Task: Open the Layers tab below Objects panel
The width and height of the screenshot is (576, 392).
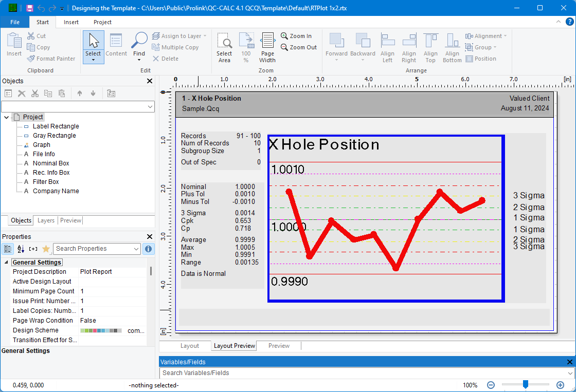Action: [45, 220]
